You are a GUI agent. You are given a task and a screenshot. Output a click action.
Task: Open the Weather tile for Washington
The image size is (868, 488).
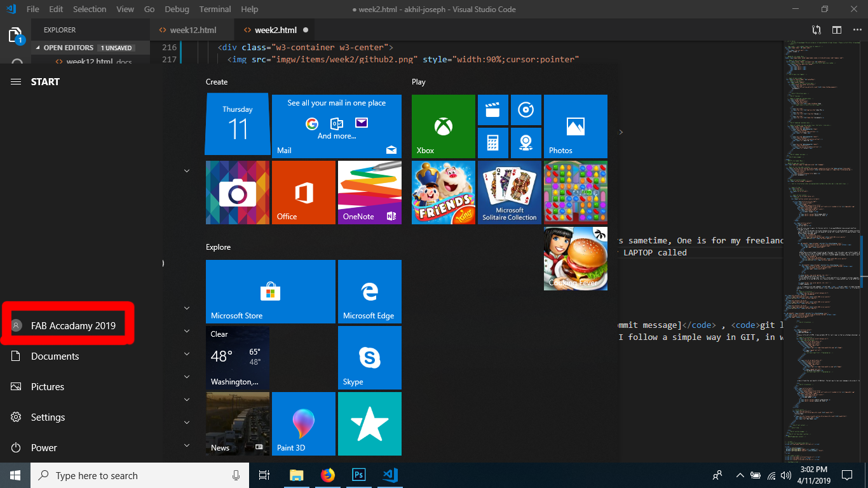click(x=238, y=358)
